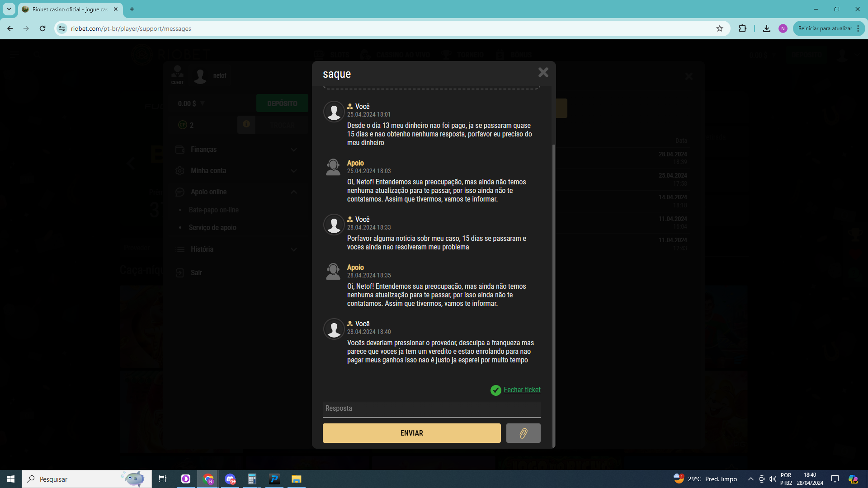
Task: Open File Explorer from taskbar
Action: (296, 479)
